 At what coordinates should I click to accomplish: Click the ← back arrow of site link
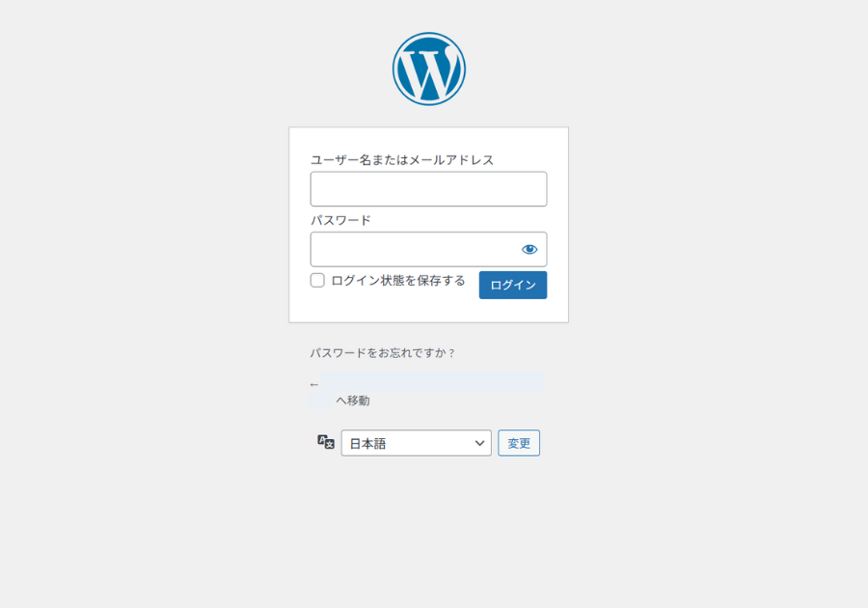314,385
